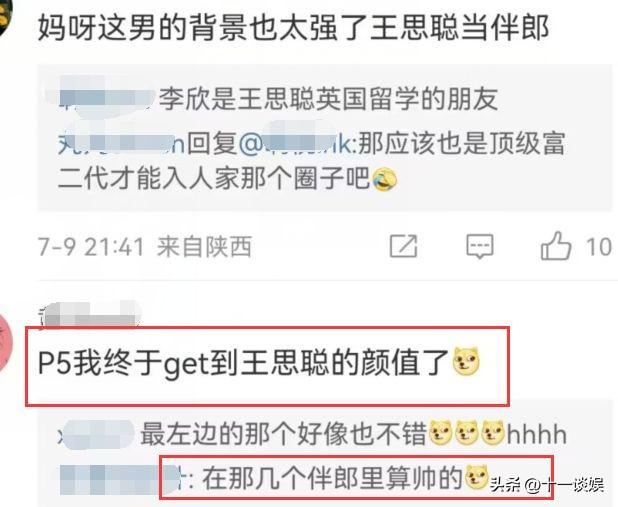Tap the 头条 @十一谈娱 watermark
Screen dimensions: 618x507
tap(547, 485)
